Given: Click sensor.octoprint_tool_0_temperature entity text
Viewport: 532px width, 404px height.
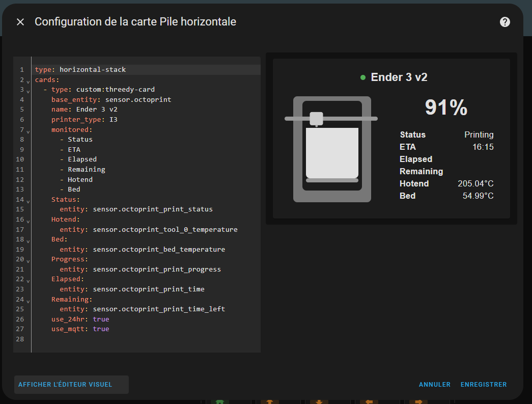Looking at the screenshot, I should point(165,229).
